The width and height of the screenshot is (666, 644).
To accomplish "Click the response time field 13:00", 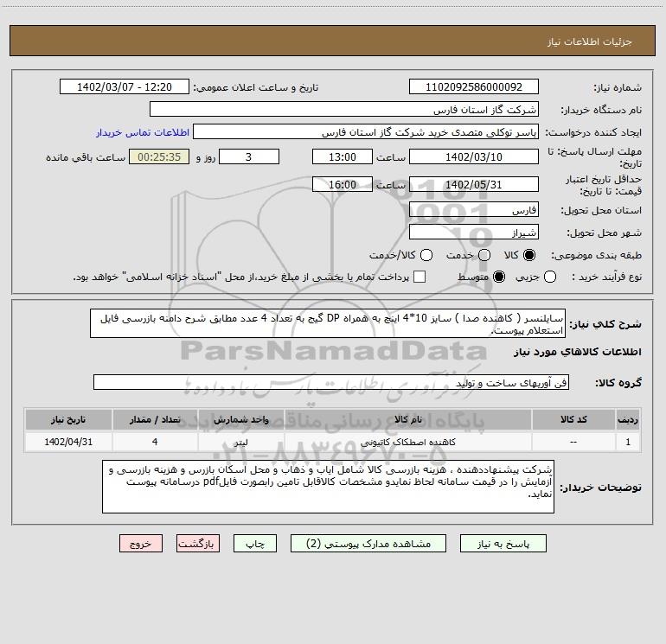I will [343, 157].
